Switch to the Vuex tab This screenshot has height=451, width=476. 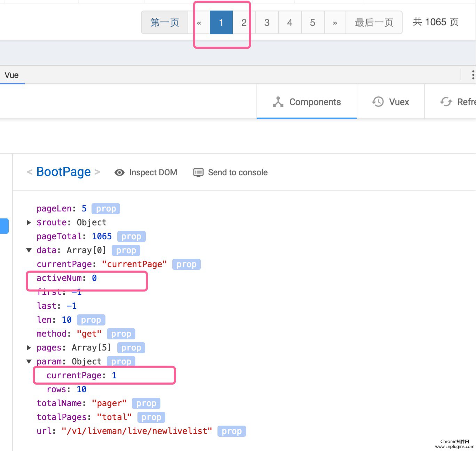[x=391, y=102]
